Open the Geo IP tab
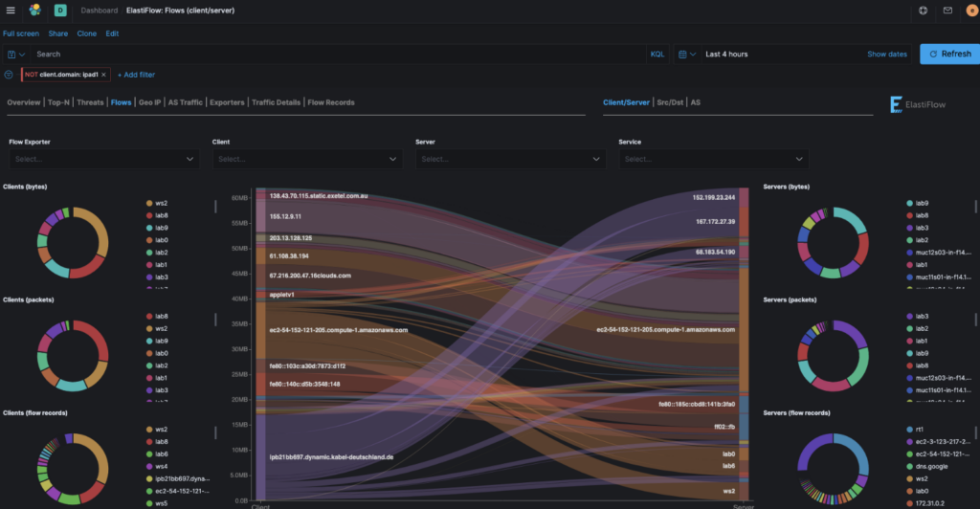 tap(149, 102)
